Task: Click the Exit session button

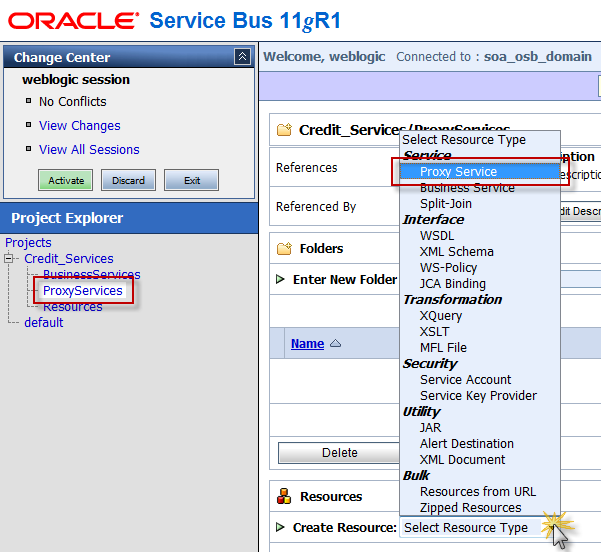Action: pos(192,180)
